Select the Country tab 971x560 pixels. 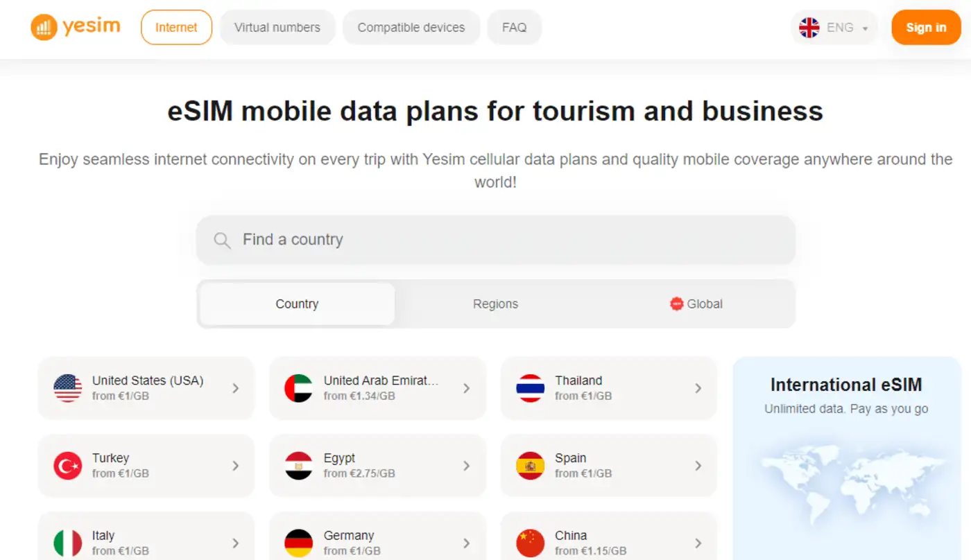pyautogui.click(x=297, y=304)
